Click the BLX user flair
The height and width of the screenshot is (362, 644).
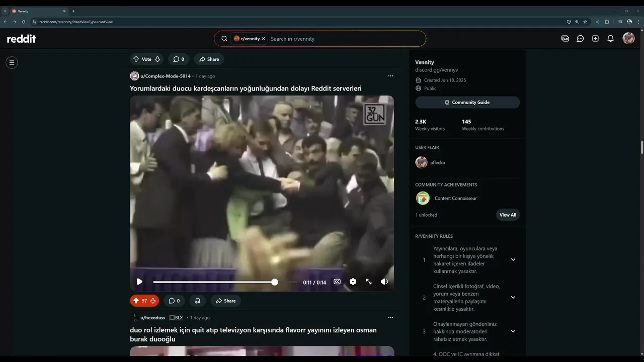[x=176, y=318]
